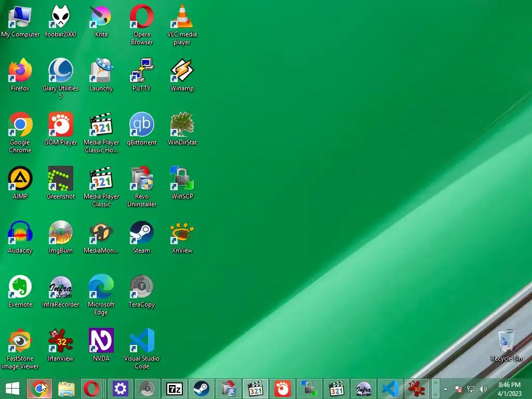Open the Action Center flag icon

coord(458,389)
